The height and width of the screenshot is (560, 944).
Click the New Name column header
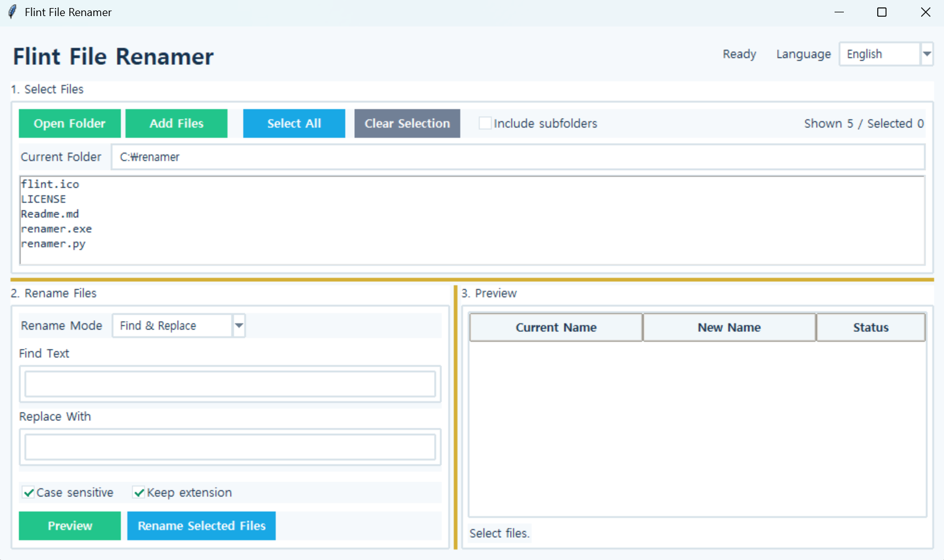coord(729,328)
